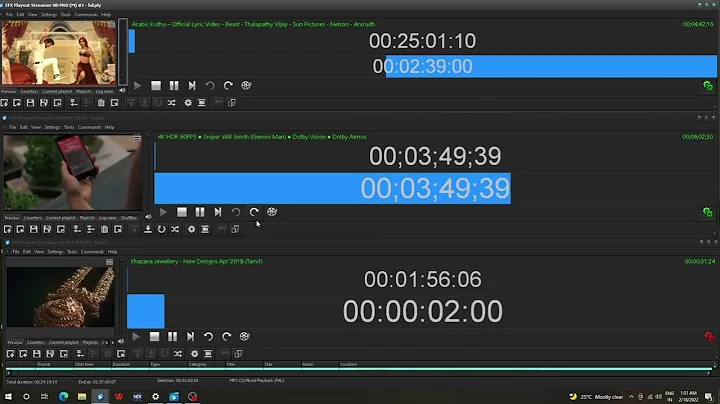720x404 pixels.
Task: Mute speaker icon beside window #3 tabs
Action: pos(121,342)
